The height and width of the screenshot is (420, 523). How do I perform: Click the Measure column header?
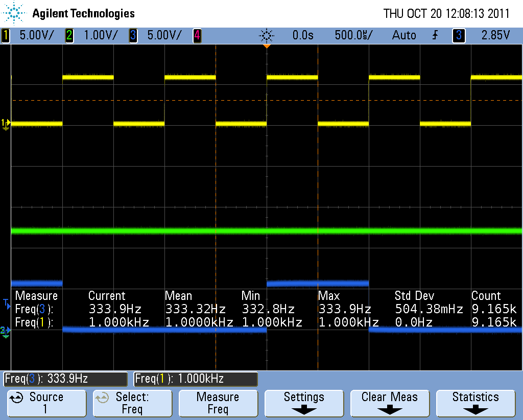36,296
